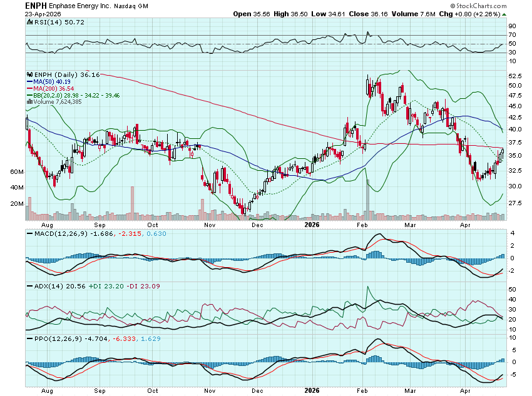
Task: Click the Nov label under the price chart
Action: (209, 223)
